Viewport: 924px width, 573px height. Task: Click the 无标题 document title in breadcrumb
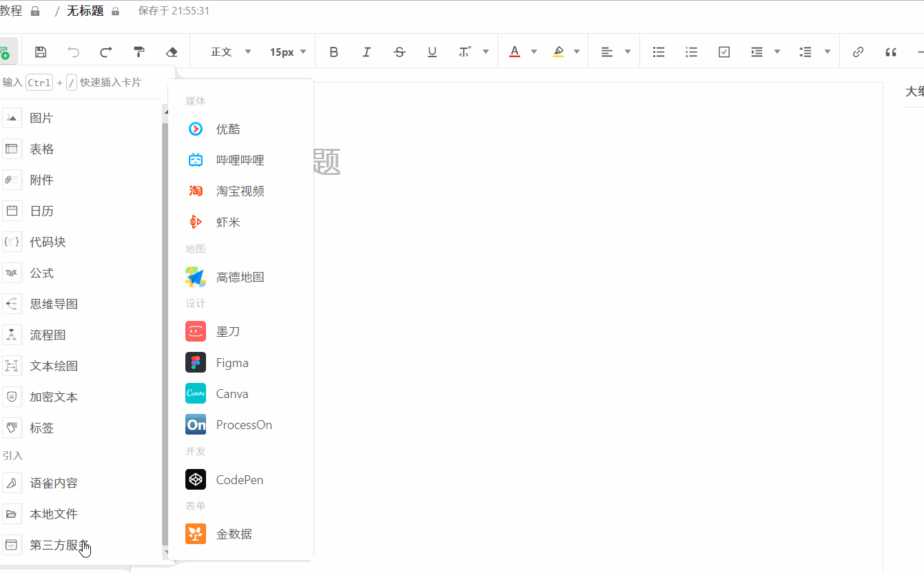point(85,11)
